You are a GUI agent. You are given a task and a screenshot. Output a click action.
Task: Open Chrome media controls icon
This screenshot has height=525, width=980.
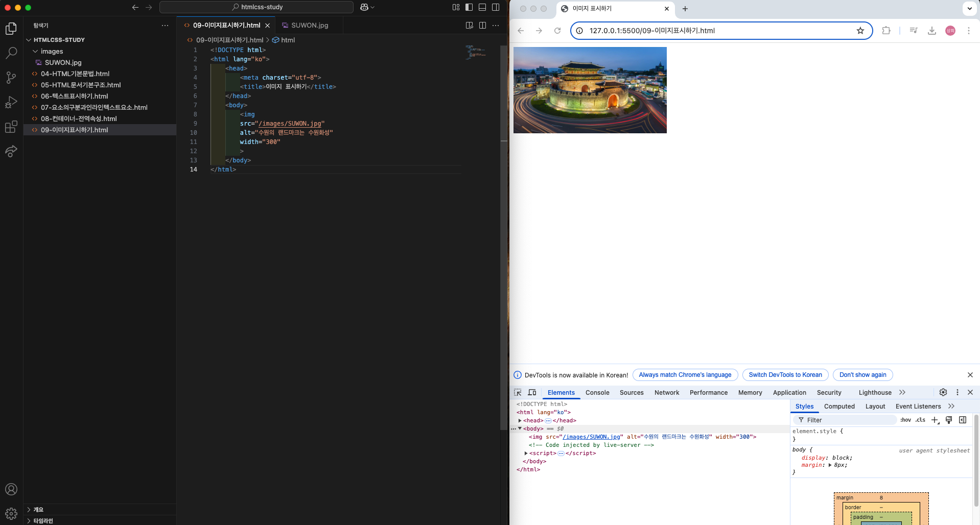coord(914,31)
